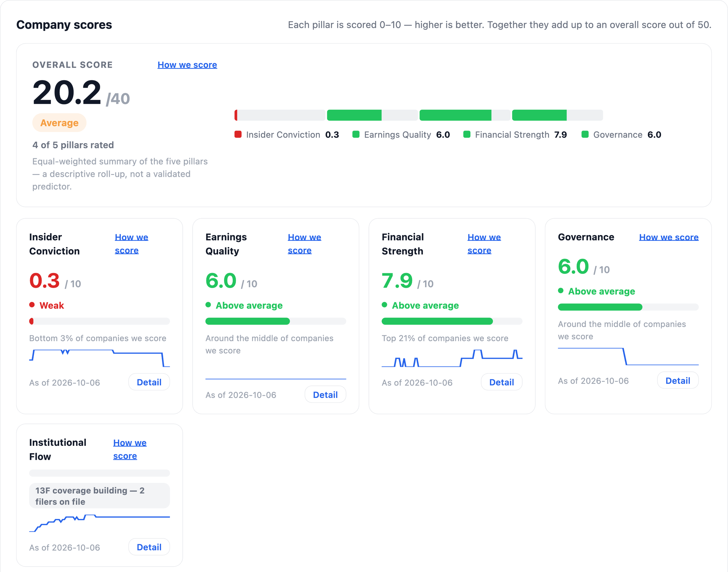
Task: Click the '4 of 5 pillars rated' text
Action: pos(73,145)
